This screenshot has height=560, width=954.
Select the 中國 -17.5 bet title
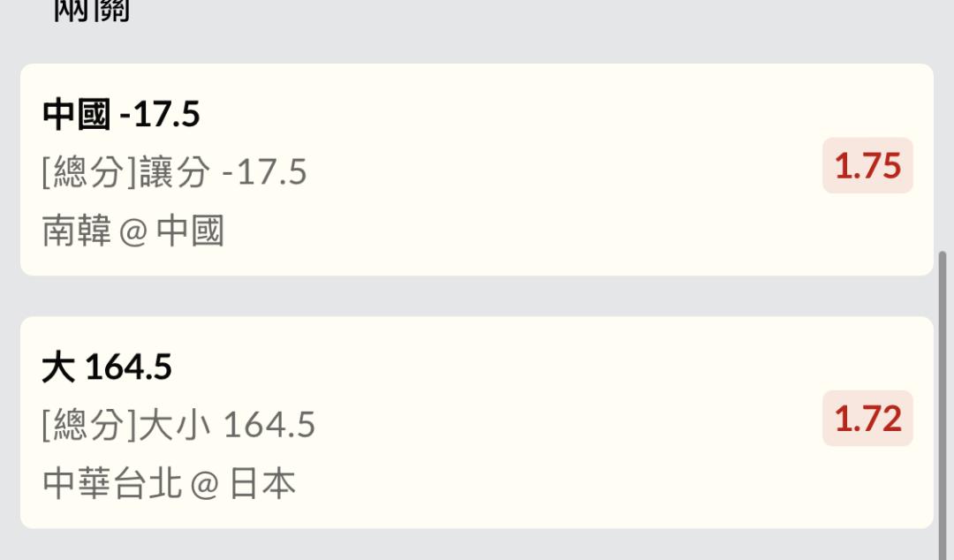click(121, 114)
